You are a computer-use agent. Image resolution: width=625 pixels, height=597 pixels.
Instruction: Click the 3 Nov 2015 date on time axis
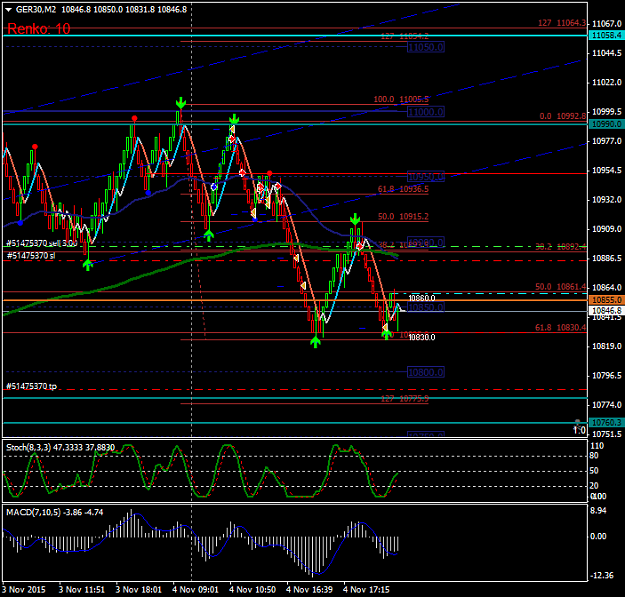pyautogui.click(x=24, y=589)
